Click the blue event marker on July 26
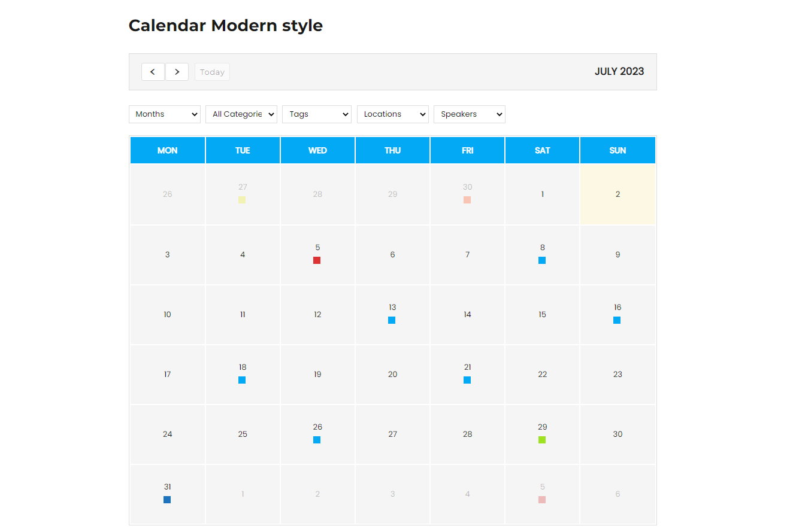This screenshot has width=787, height=532. (317, 440)
